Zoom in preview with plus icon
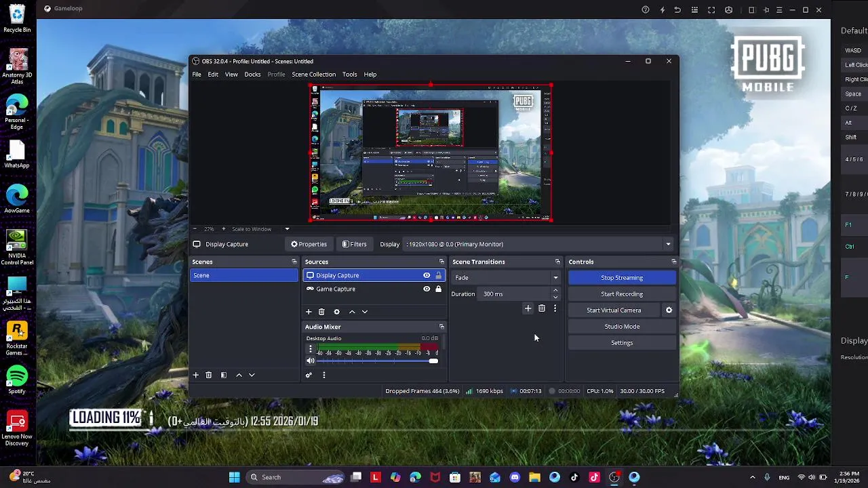This screenshot has width=868, height=488. (x=223, y=229)
